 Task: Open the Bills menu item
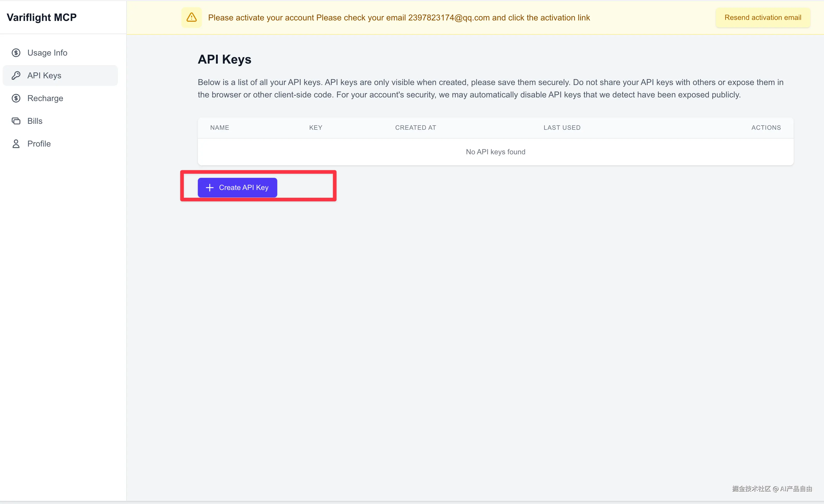point(35,121)
